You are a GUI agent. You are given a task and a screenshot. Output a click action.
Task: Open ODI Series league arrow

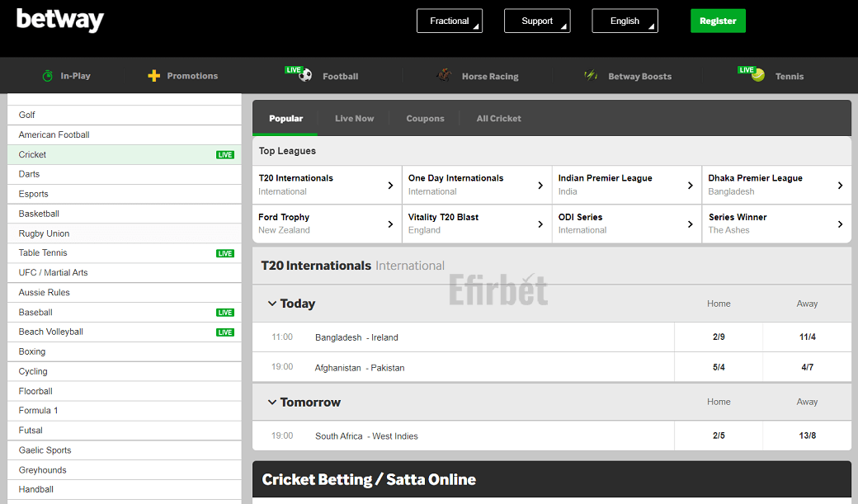(x=690, y=224)
